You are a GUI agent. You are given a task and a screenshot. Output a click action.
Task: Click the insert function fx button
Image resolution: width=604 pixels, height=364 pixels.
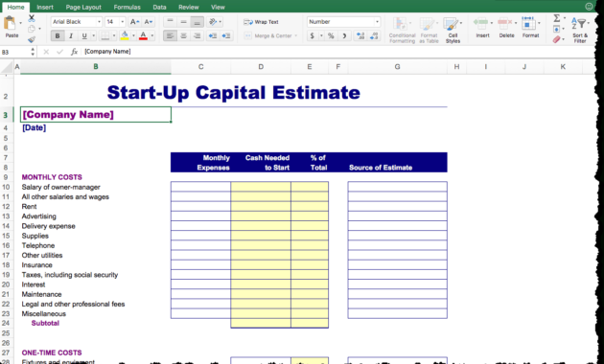point(74,52)
